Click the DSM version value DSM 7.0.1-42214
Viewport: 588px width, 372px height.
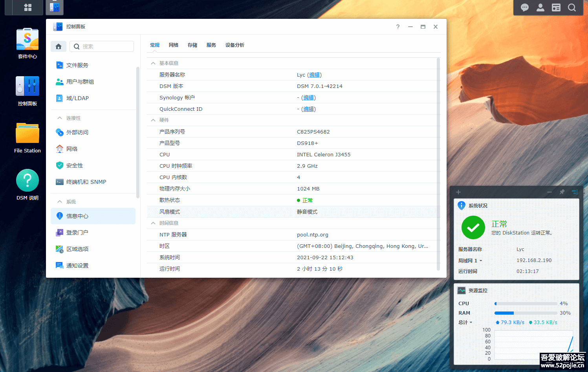(320, 86)
